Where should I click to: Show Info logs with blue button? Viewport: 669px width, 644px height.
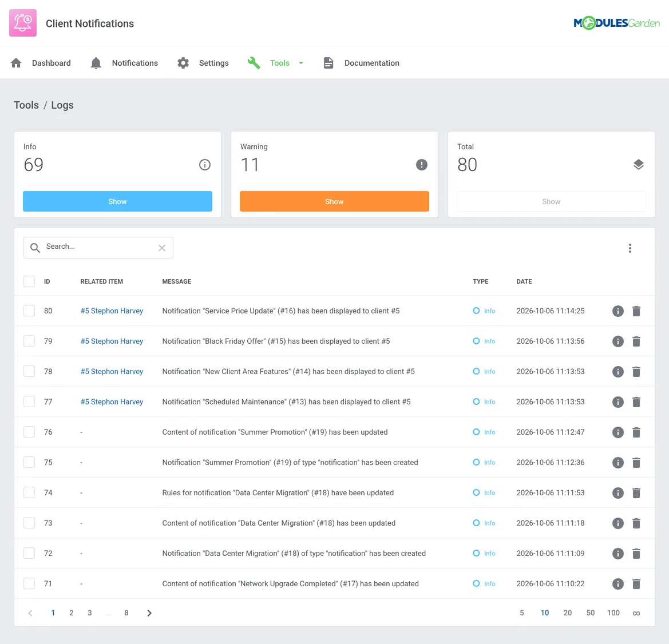[117, 201]
